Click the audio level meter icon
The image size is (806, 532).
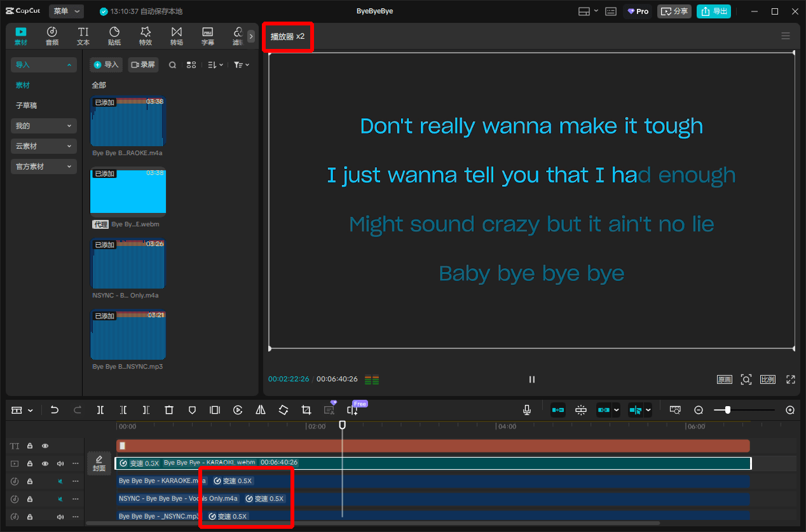pyautogui.click(x=372, y=380)
